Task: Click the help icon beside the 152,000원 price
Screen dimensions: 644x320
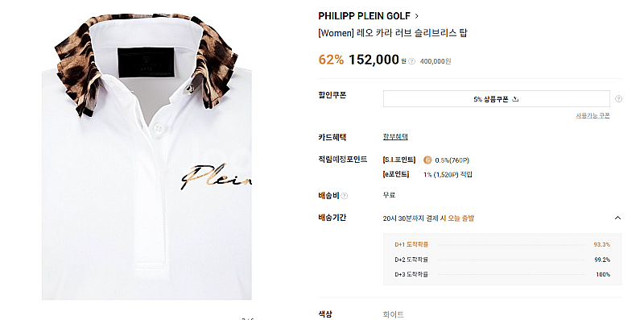Action: pyautogui.click(x=412, y=61)
